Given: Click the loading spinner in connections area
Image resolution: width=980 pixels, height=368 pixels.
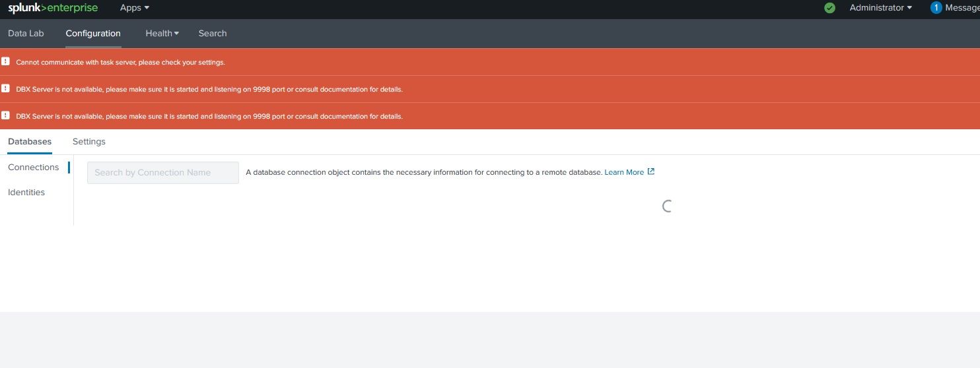Looking at the screenshot, I should [x=667, y=206].
